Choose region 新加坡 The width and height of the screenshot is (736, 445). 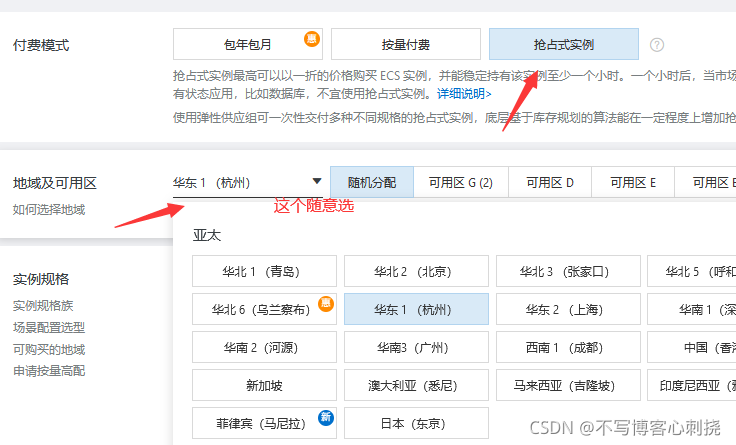pos(264,385)
